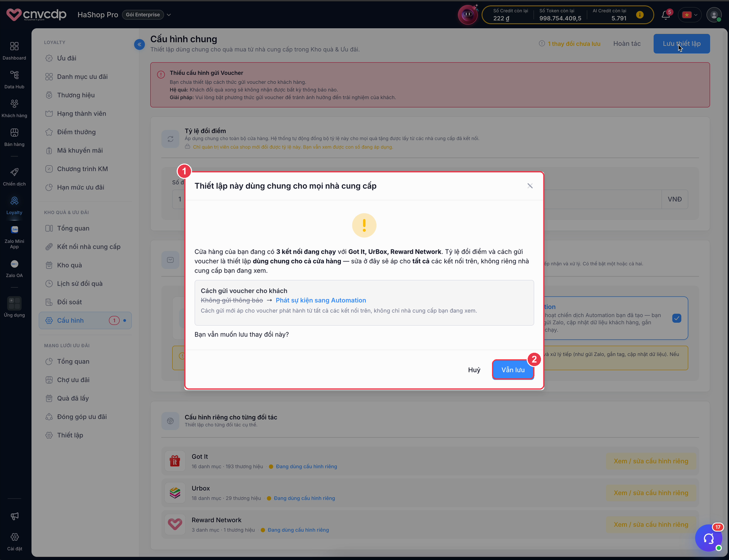Click the VNĐ exchange rate field

(430, 199)
